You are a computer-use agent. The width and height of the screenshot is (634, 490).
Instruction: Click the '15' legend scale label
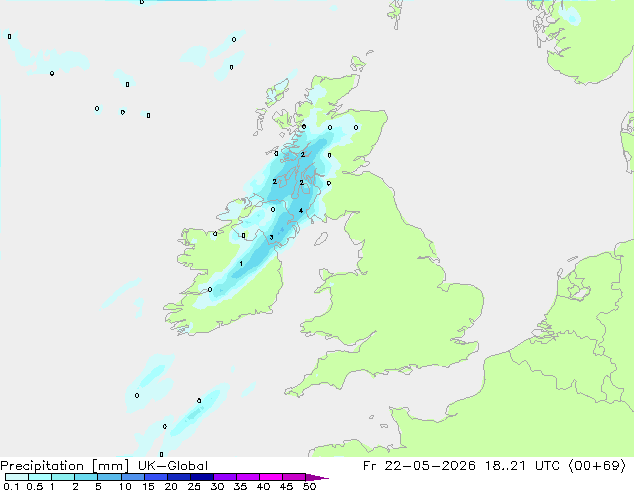(148, 486)
